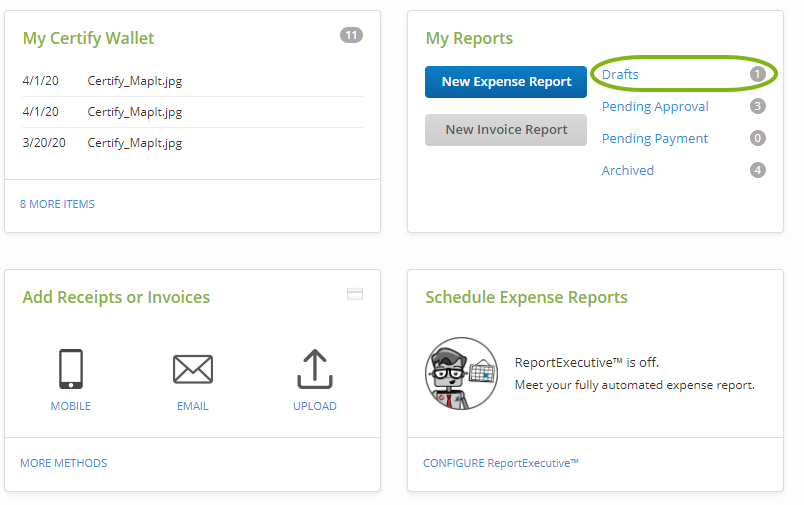The width and height of the screenshot is (804, 505).
Task: Click the credit card icon in Add Receipts
Action: point(355,294)
